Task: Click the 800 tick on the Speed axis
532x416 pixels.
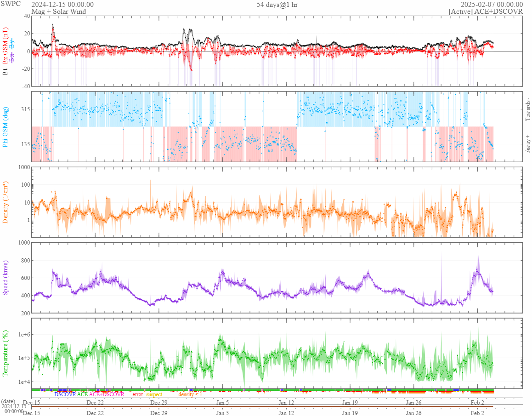Action: point(26,260)
